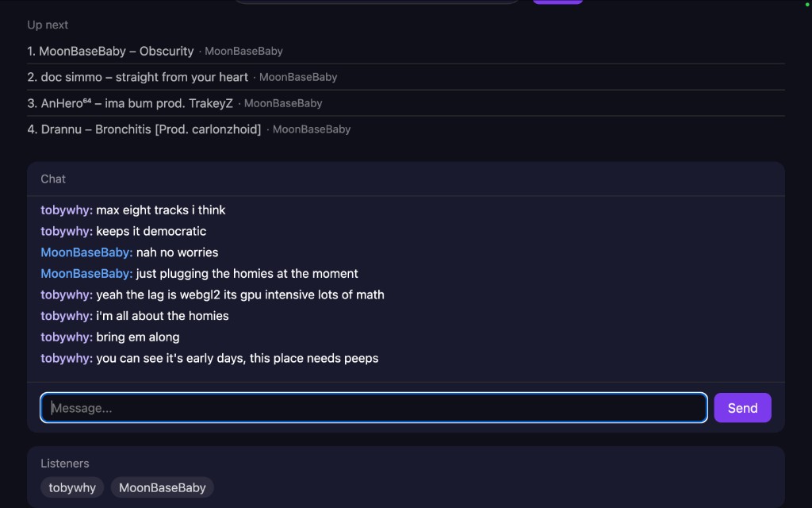Viewport: 812px width, 508px height.
Task: Click the Listeners panel heading
Action: (65, 463)
